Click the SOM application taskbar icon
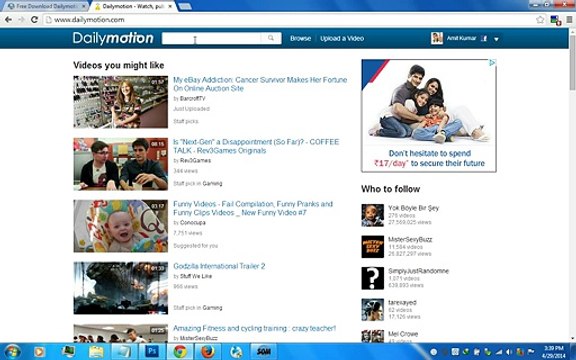576x360 pixels. [x=263, y=352]
